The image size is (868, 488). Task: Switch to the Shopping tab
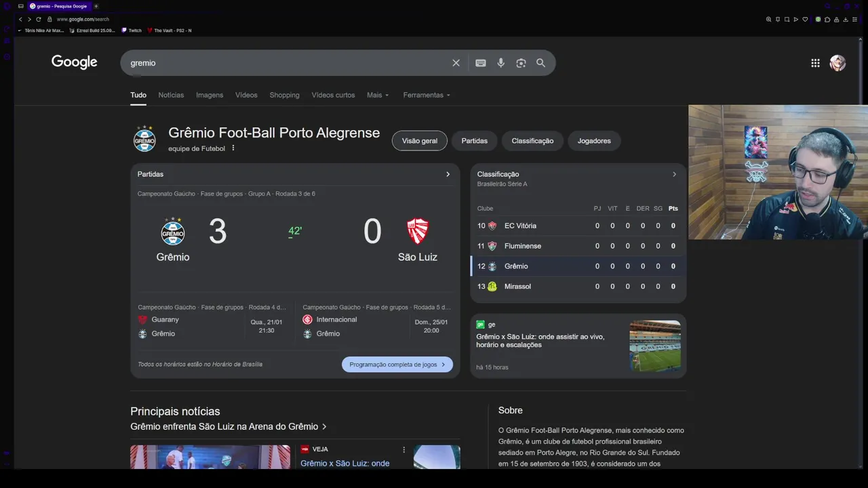click(x=284, y=95)
